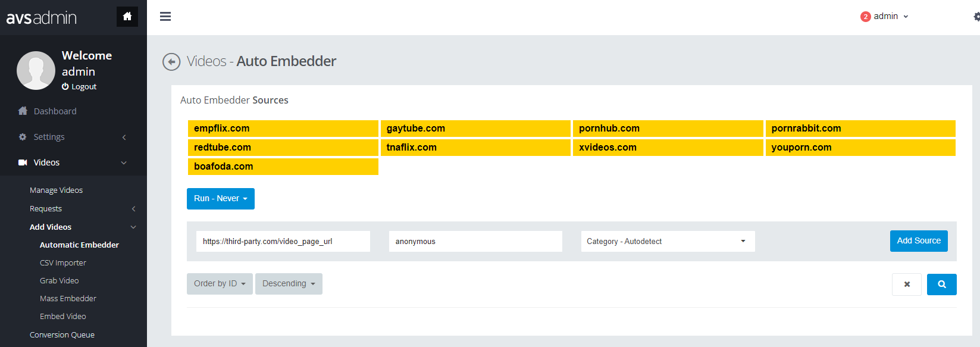Select the tnaflix.com source
The width and height of the screenshot is (980, 347).
(x=475, y=148)
